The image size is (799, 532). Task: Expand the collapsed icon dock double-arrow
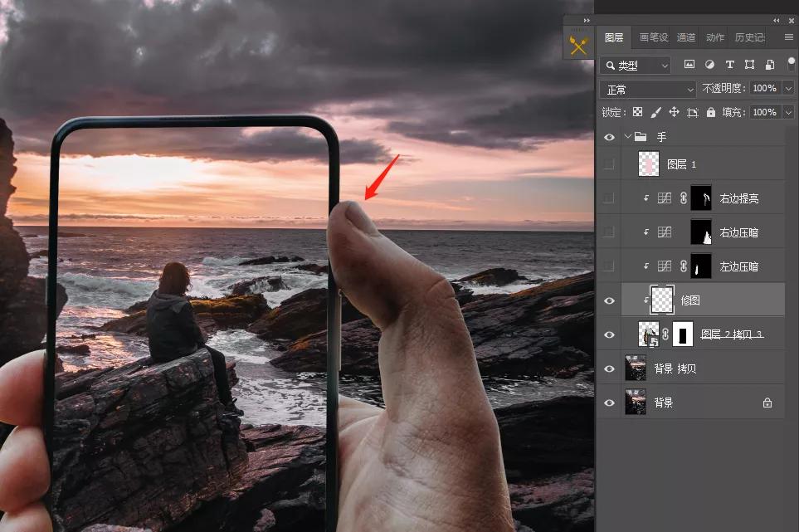pos(587,21)
